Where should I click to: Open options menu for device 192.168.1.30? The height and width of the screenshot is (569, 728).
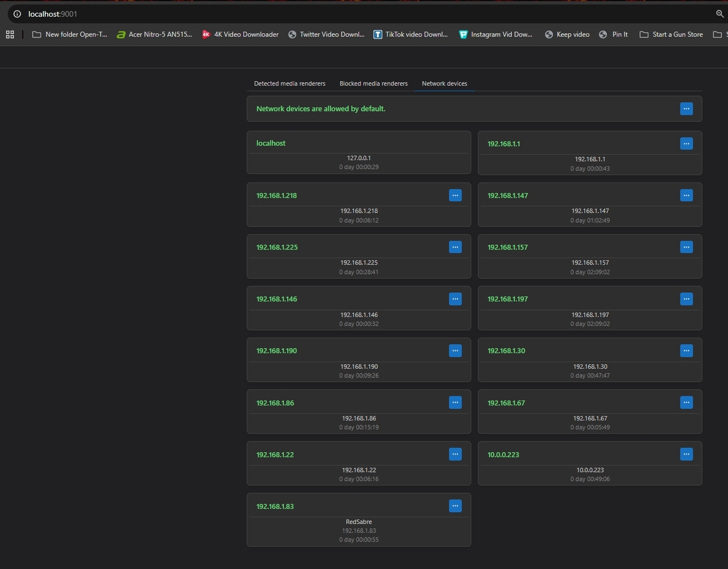pyautogui.click(x=686, y=350)
